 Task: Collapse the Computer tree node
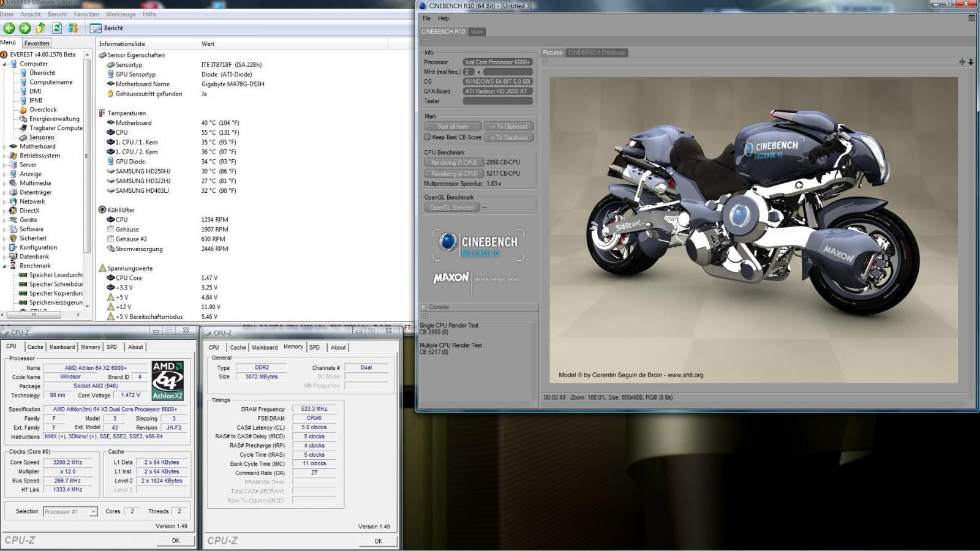click(5, 64)
